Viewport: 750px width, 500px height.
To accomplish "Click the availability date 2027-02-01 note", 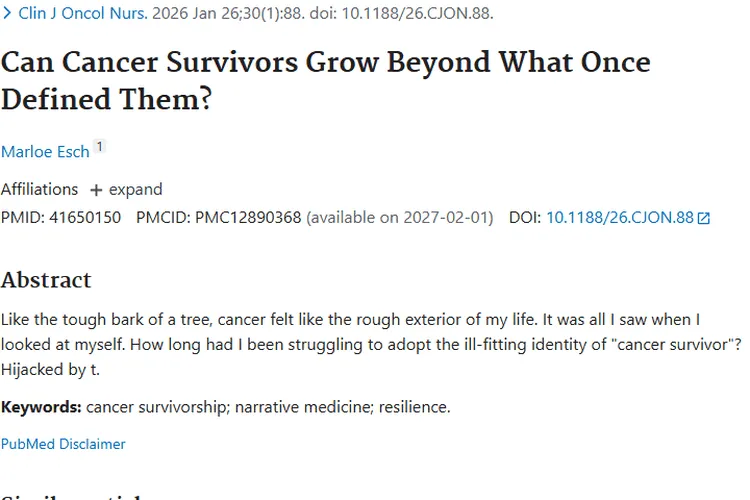I will tap(400, 217).
